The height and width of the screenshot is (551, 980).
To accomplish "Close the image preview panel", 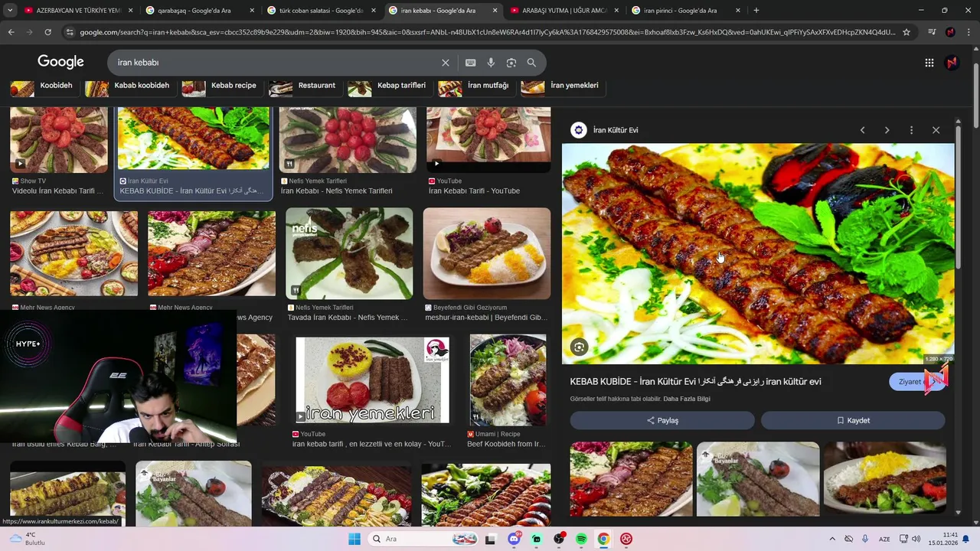I will pos(936,130).
